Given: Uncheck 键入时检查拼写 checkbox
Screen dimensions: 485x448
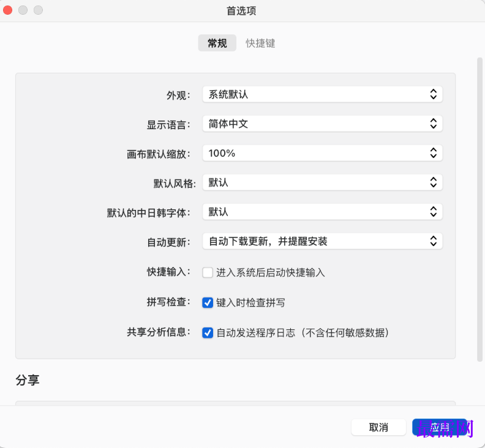Looking at the screenshot, I should tap(208, 303).
